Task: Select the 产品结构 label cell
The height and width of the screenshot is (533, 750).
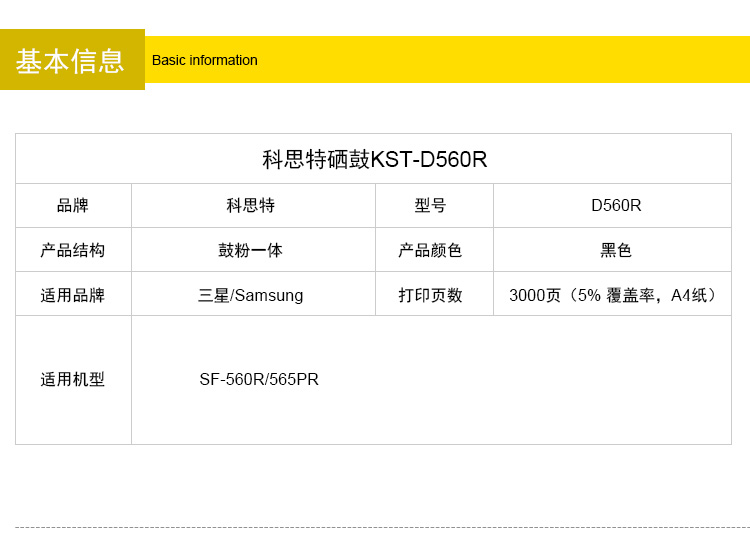Action: (x=73, y=250)
